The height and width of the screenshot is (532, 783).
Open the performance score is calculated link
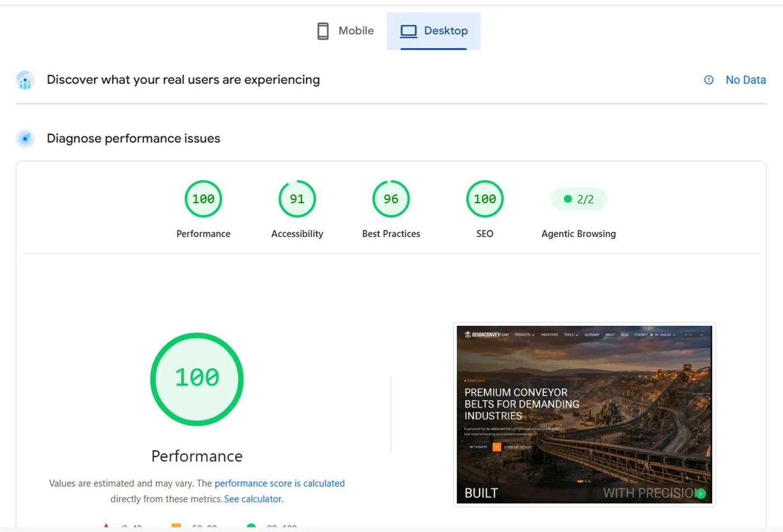point(280,483)
